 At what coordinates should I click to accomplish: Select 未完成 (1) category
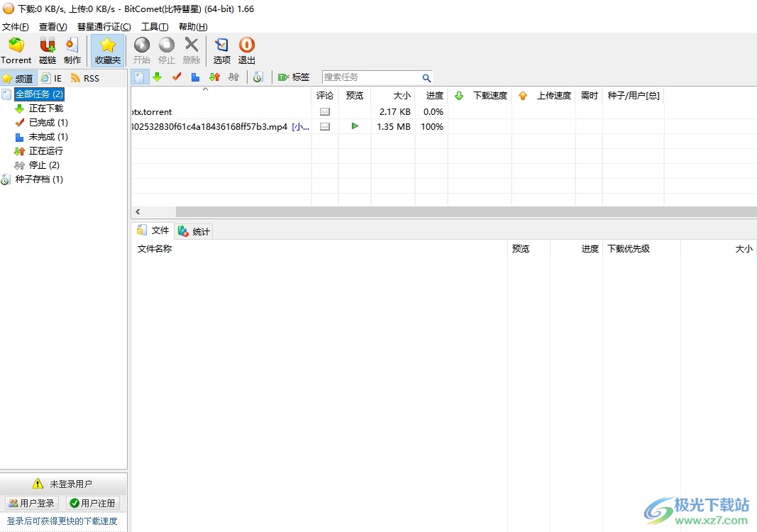click(48, 137)
